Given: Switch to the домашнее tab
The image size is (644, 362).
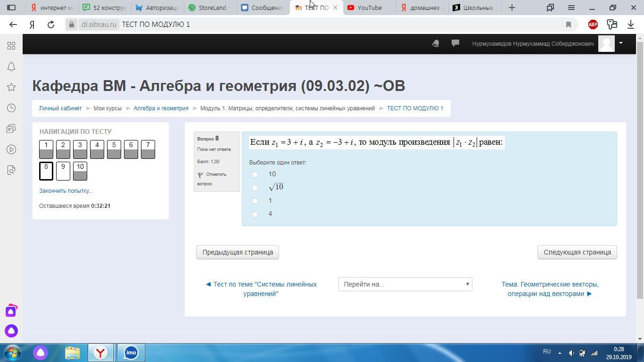Looking at the screenshot, I should pyautogui.click(x=422, y=8).
